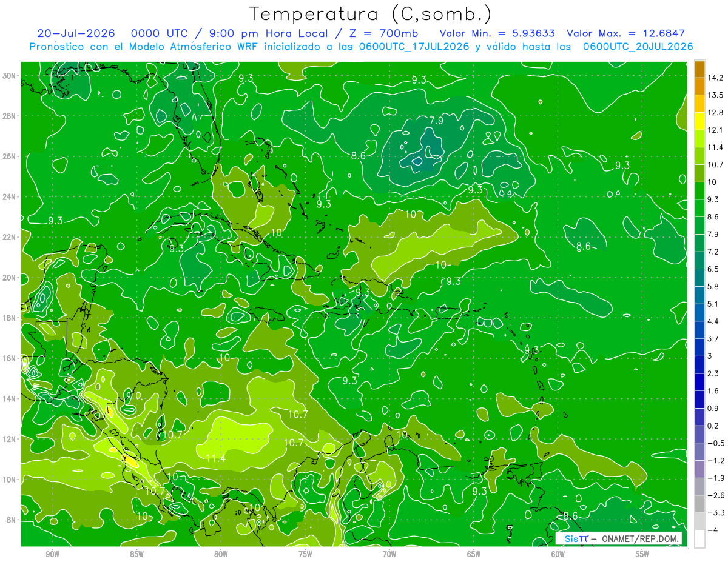728x562 pixels.
Task: Click the "16N" latitude axis label
Action: pos(10,358)
